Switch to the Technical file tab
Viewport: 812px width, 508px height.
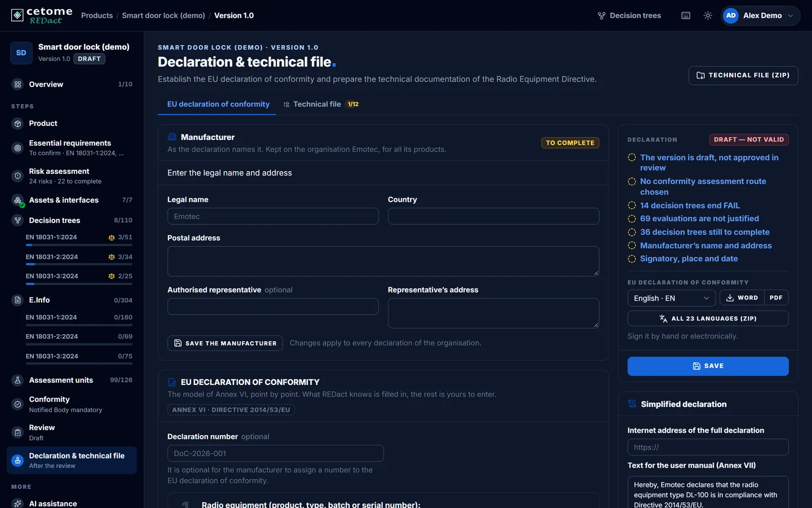(321, 104)
